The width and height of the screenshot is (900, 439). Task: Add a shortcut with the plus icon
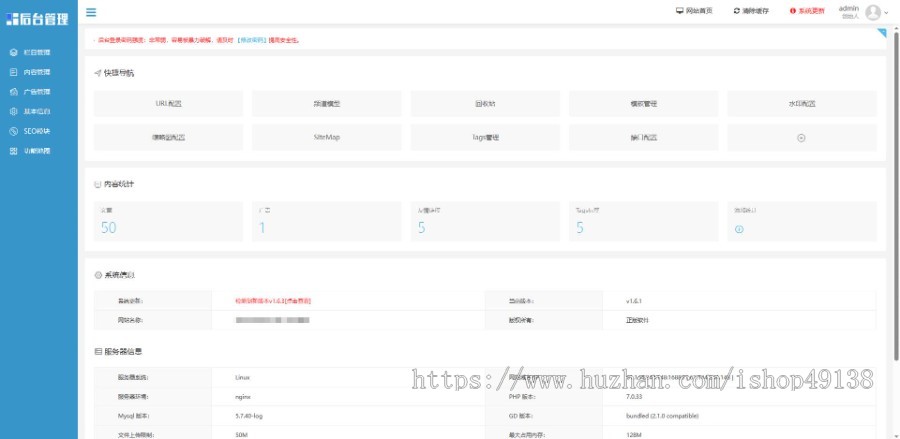[801, 138]
